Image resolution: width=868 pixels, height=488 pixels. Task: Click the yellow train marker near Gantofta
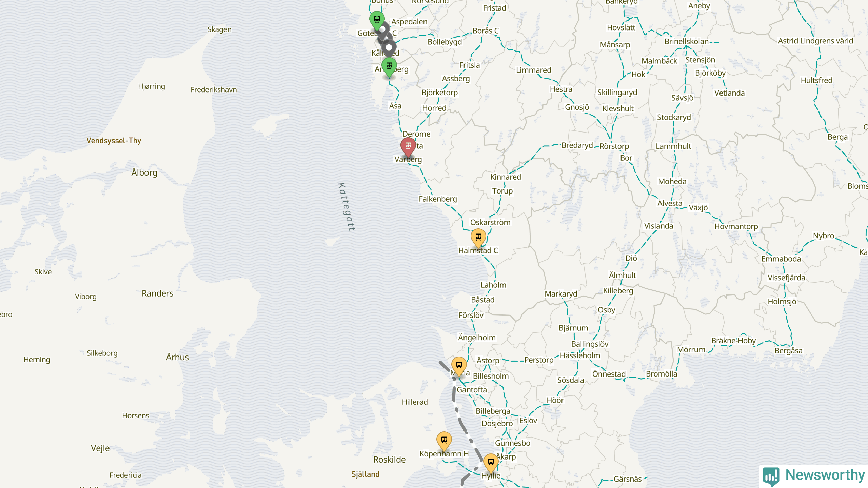[x=459, y=366]
